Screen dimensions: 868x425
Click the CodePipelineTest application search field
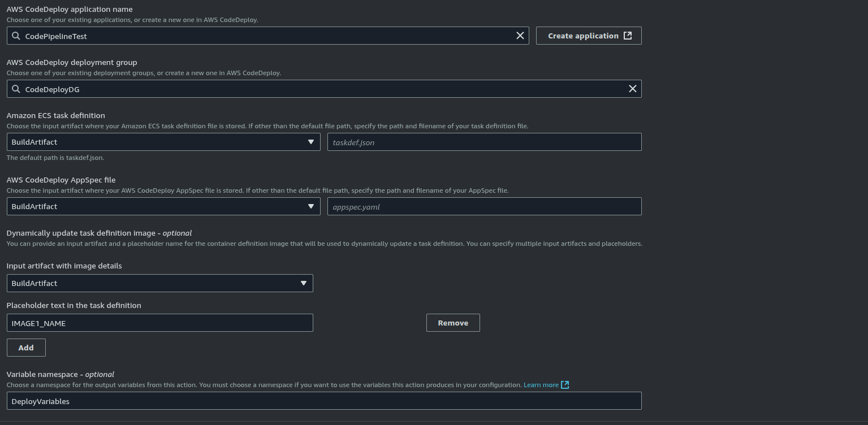tap(268, 36)
